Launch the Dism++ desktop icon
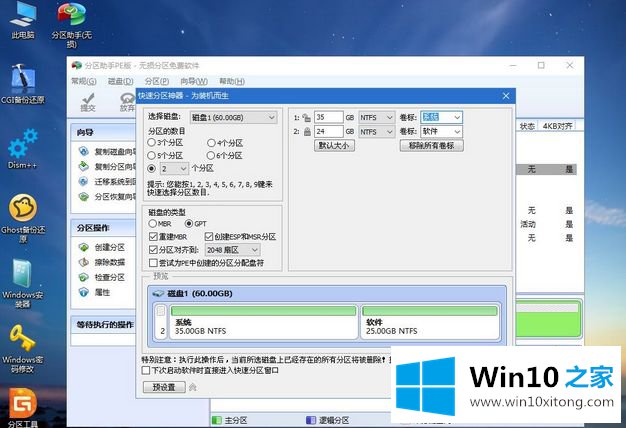This screenshot has height=428, width=626. (23, 148)
